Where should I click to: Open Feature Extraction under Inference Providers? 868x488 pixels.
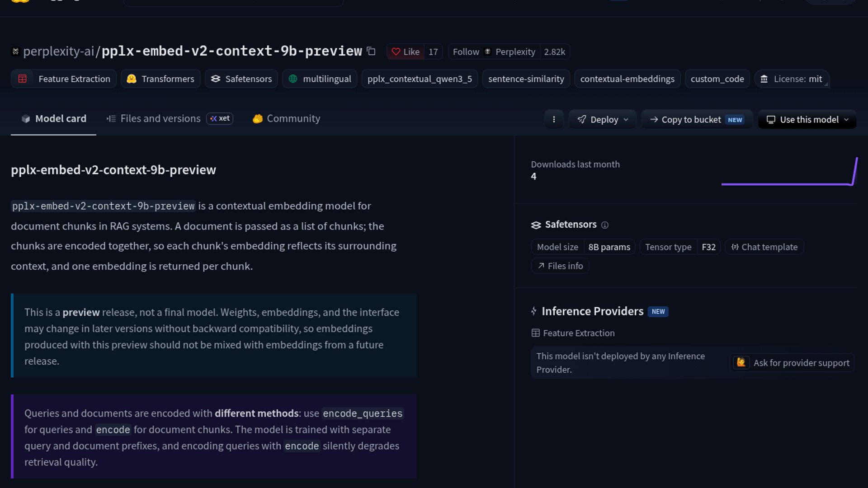[x=573, y=333]
